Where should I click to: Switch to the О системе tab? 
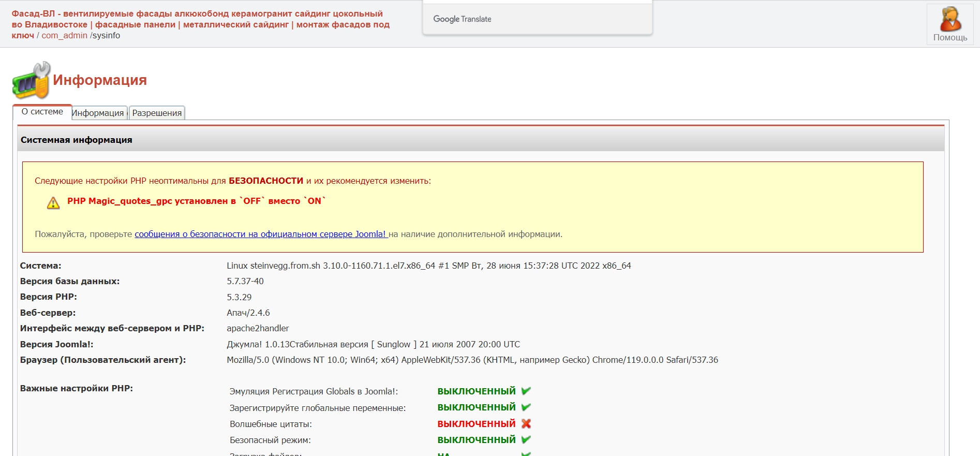[x=42, y=112]
